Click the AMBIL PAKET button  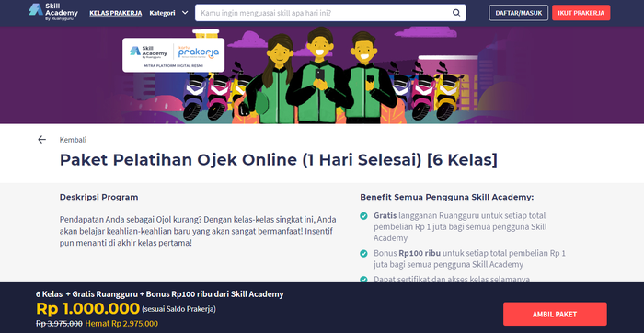tap(555, 314)
